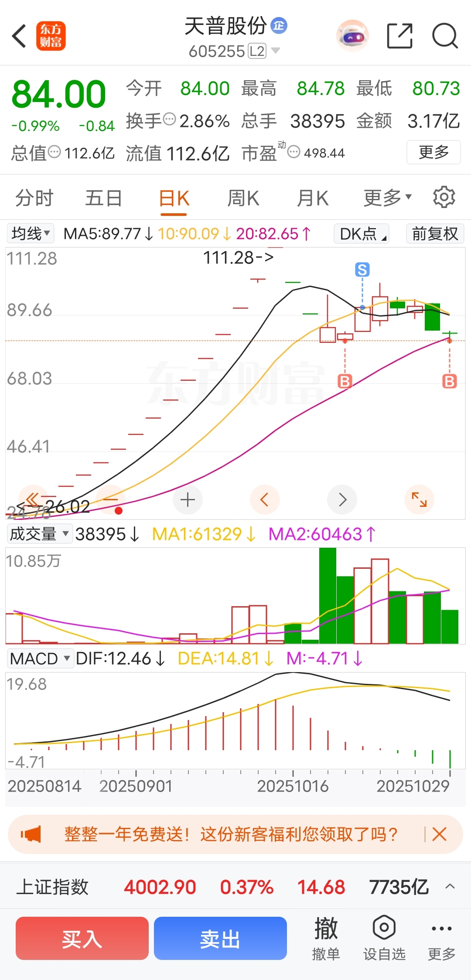Open search with magnifier icon
The width and height of the screenshot is (471, 980).
tap(445, 36)
